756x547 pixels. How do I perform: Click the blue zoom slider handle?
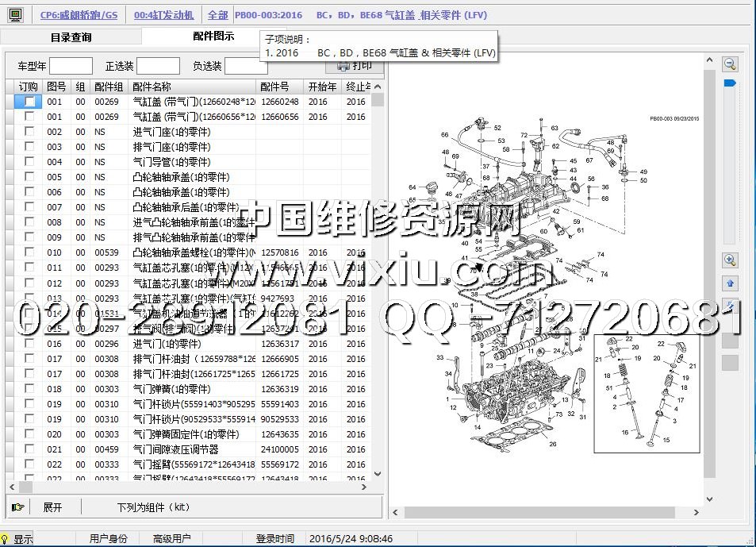(x=731, y=83)
